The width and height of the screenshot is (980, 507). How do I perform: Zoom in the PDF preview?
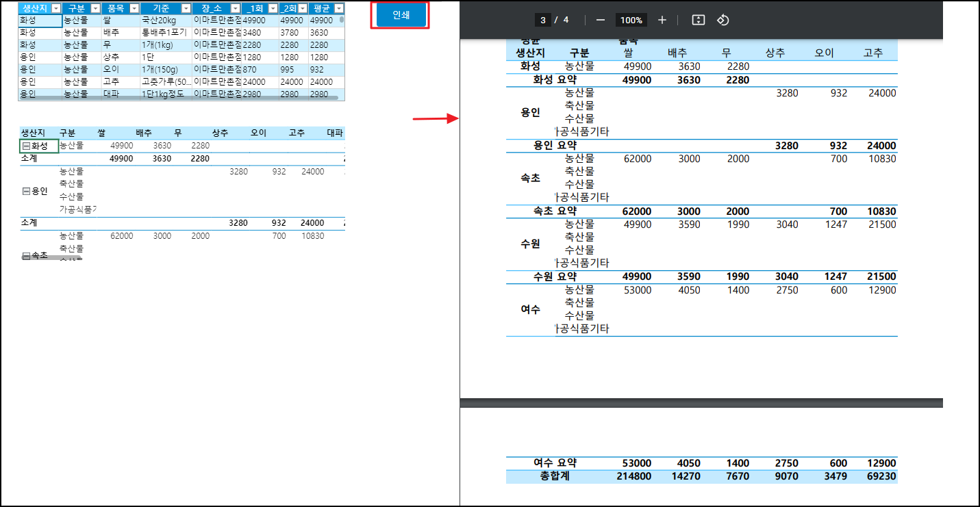click(662, 20)
